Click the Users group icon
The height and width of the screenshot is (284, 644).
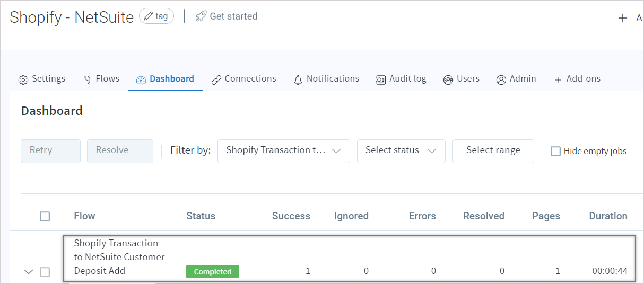pos(448,79)
